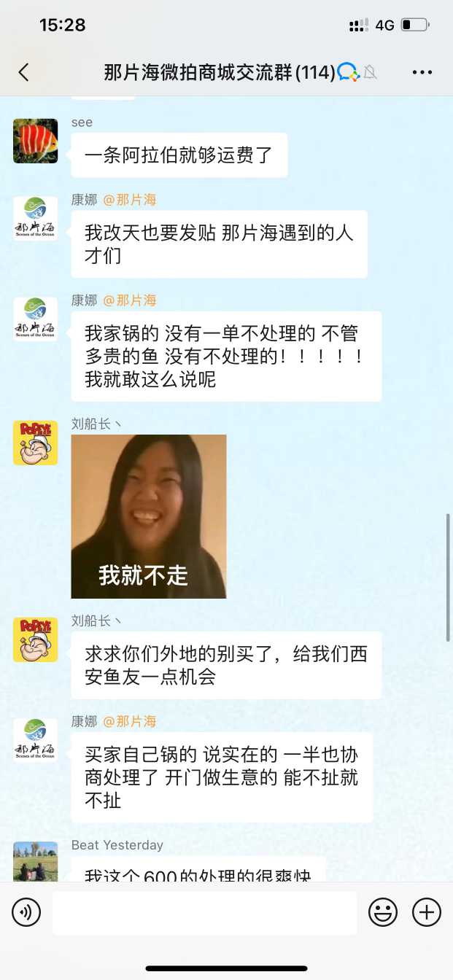Open the three-dot group menu
This screenshot has height=980, width=453.
422,72
